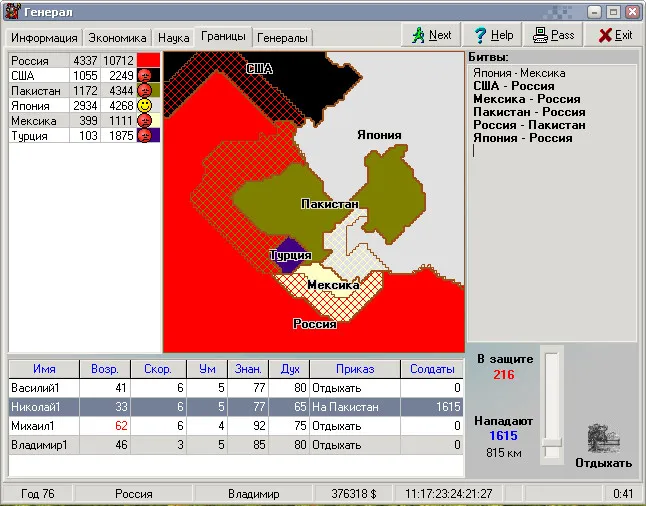Viewport: 646px width, 506px height.
Task: Select the Япония - Мексика battle entry
Action: (x=519, y=73)
